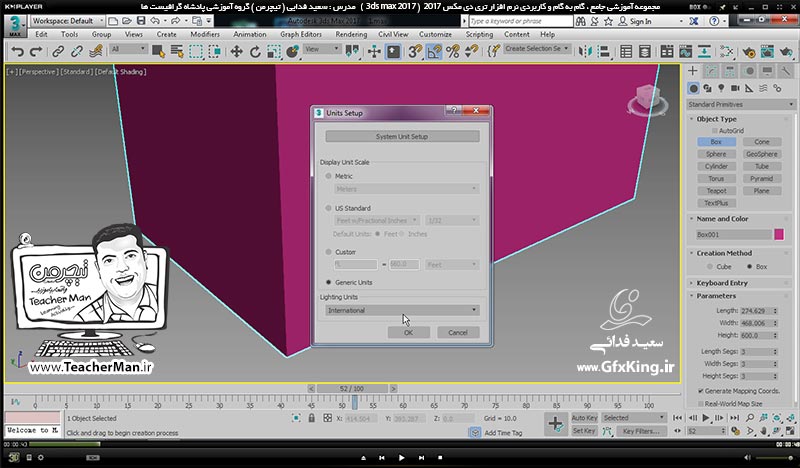
Task: Open the Customize menu
Action: (x=435, y=34)
